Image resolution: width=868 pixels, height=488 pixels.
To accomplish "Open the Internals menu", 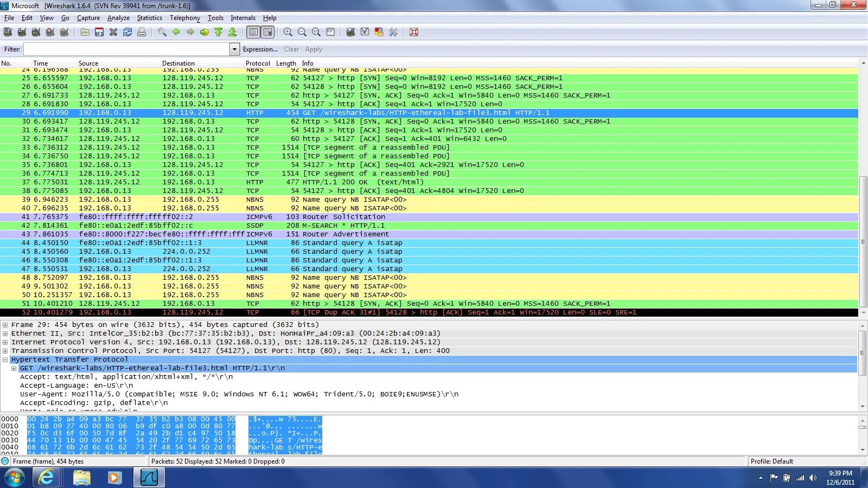I will point(243,18).
